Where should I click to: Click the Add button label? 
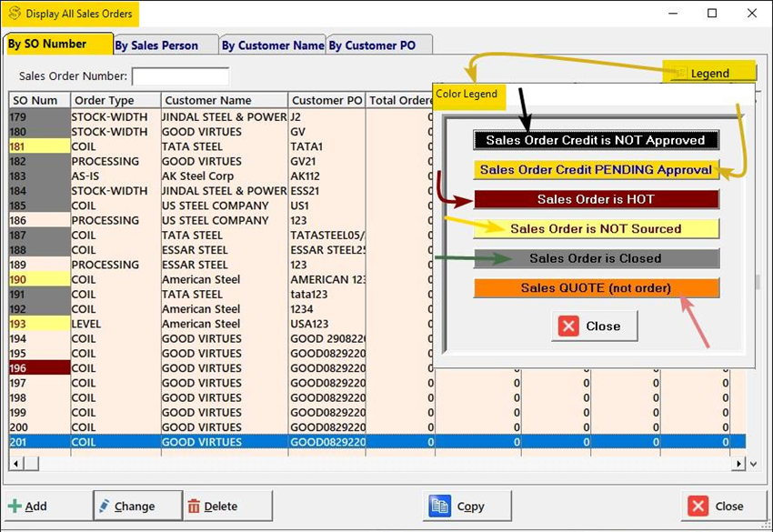36,507
